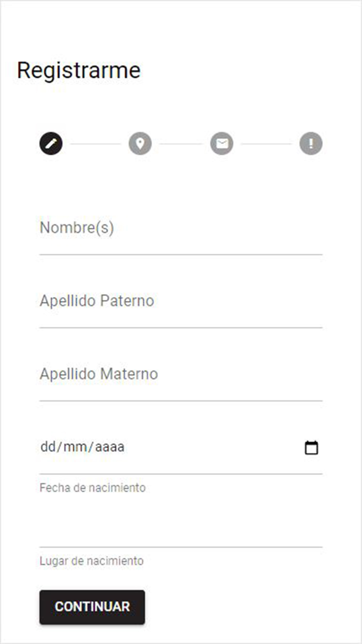Click the Registrarme page heading

coord(79,70)
